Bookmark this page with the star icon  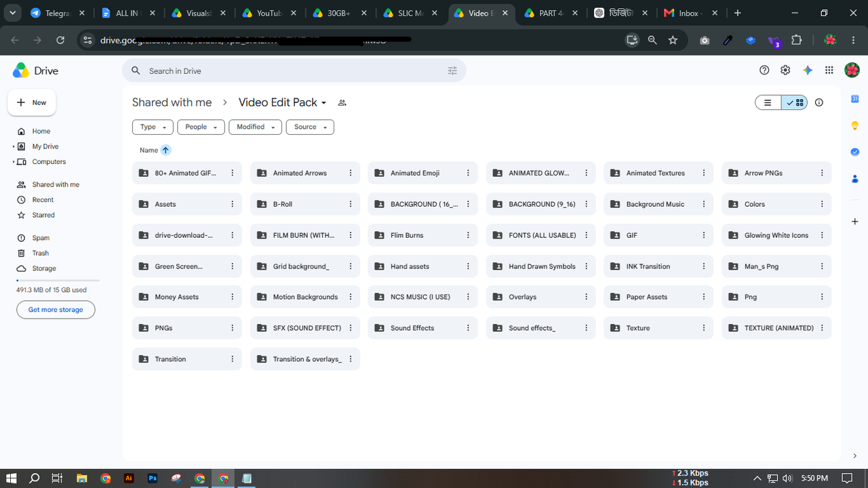click(x=673, y=40)
